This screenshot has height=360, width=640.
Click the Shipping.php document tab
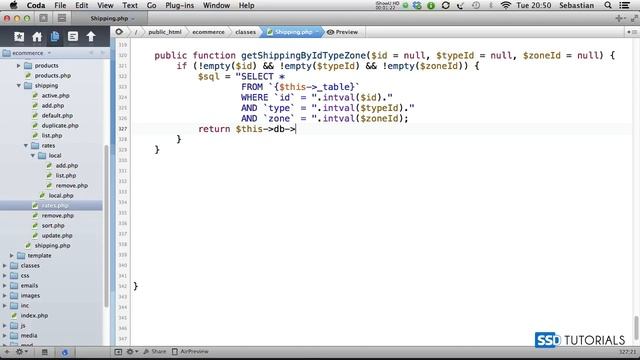(110, 18)
